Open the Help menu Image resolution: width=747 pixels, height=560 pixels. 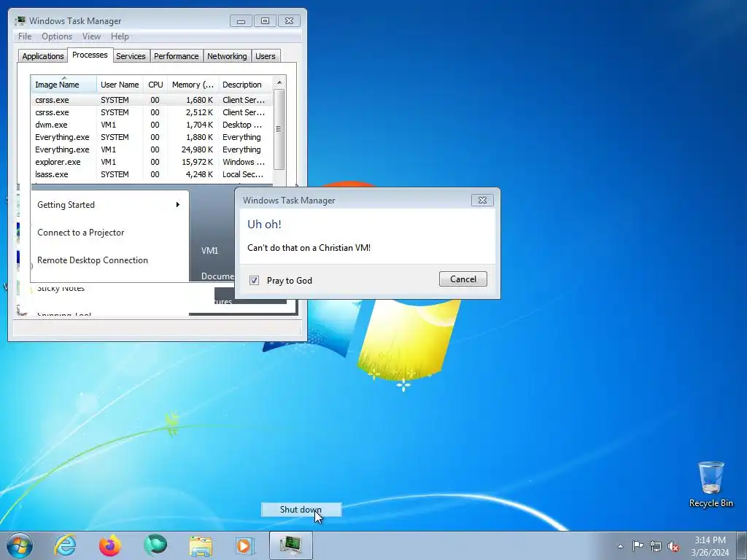pos(120,36)
